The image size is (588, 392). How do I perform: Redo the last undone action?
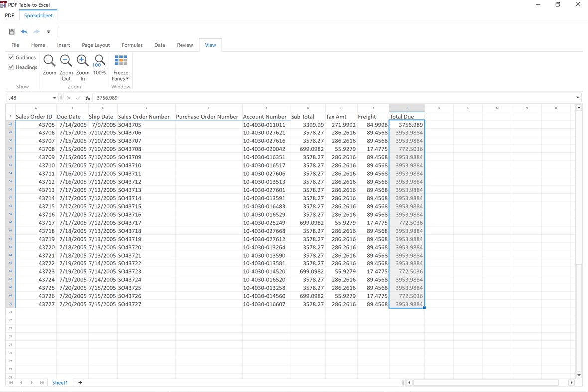(36, 32)
